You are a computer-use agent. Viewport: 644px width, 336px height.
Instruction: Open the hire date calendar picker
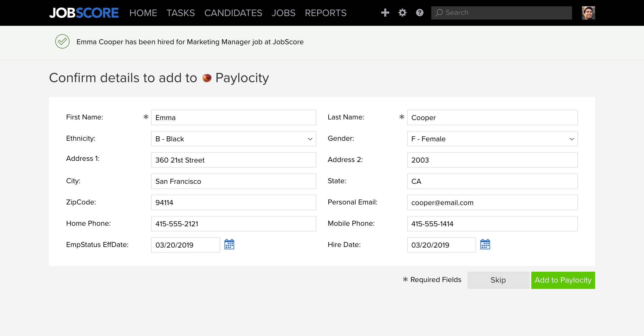(485, 245)
